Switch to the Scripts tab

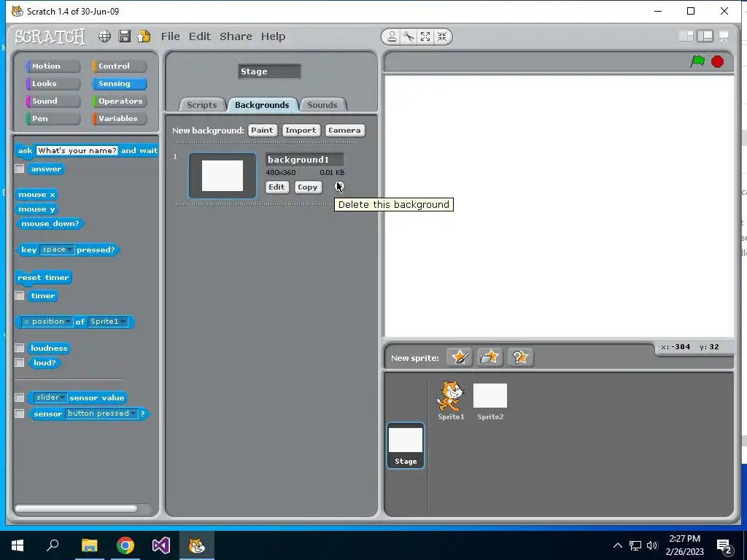click(x=201, y=105)
